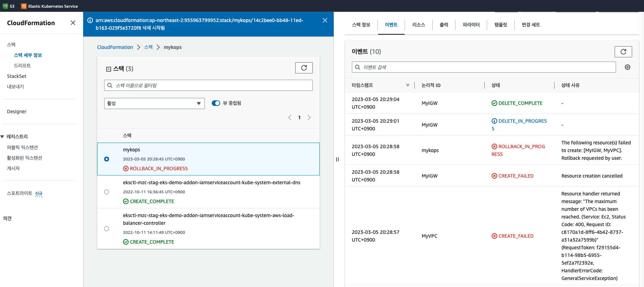This screenshot has height=287, width=644.
Task: Click the eksctl external-dns stack name
Action: [212, 182]
